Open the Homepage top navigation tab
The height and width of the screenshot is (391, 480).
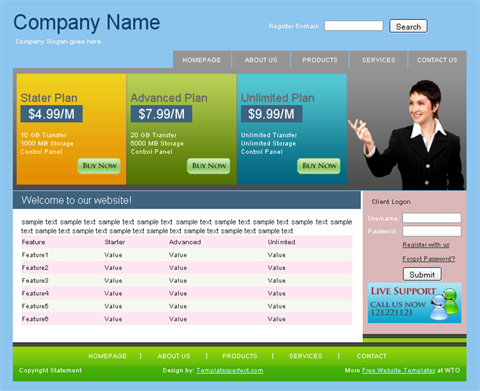[x=202, y=60]
